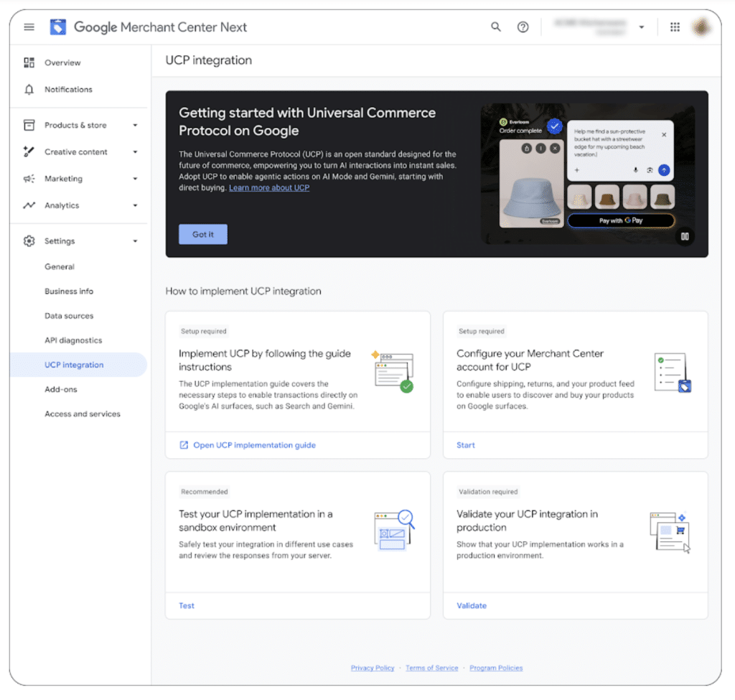Screen dimensions: 735x700
Task: Open the merchant account switcher dropdown
Action: point(641,27)
